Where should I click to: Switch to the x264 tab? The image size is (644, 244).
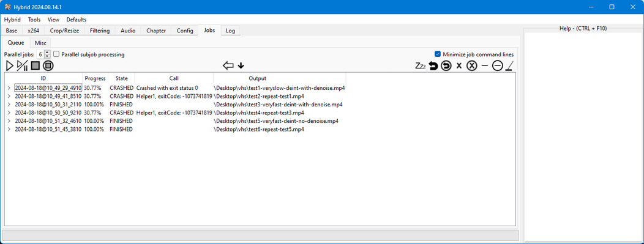click(x=34, y=31)
